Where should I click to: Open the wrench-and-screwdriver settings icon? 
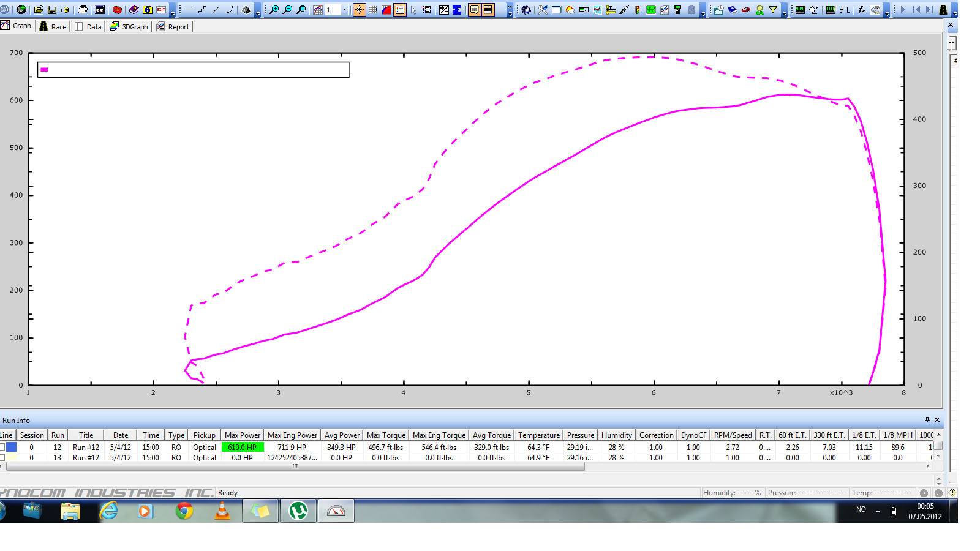[543, 9]
